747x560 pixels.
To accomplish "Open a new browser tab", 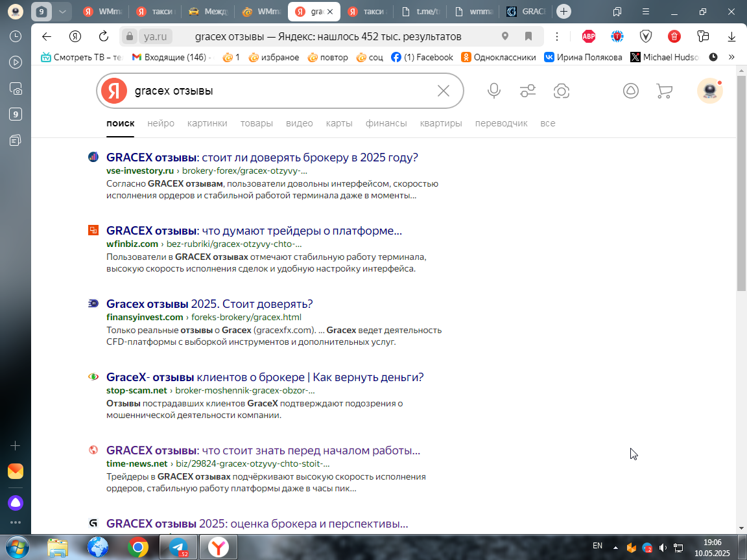I will [563, 12].
